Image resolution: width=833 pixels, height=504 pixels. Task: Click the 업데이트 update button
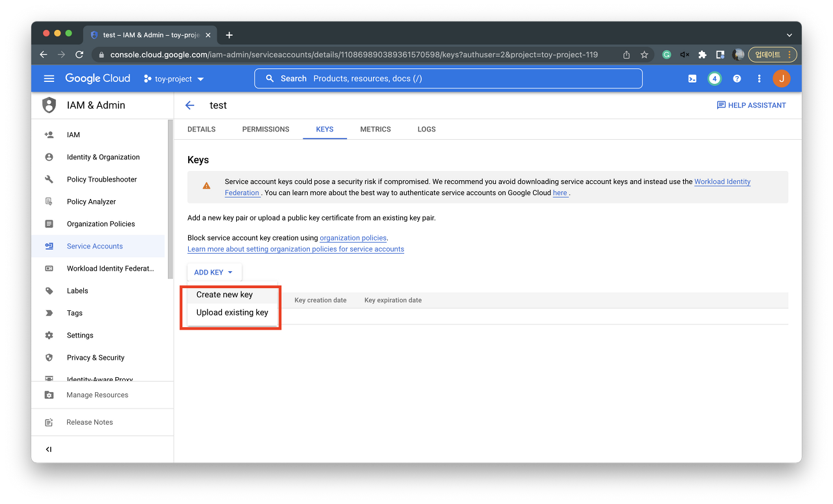[772, 55]
